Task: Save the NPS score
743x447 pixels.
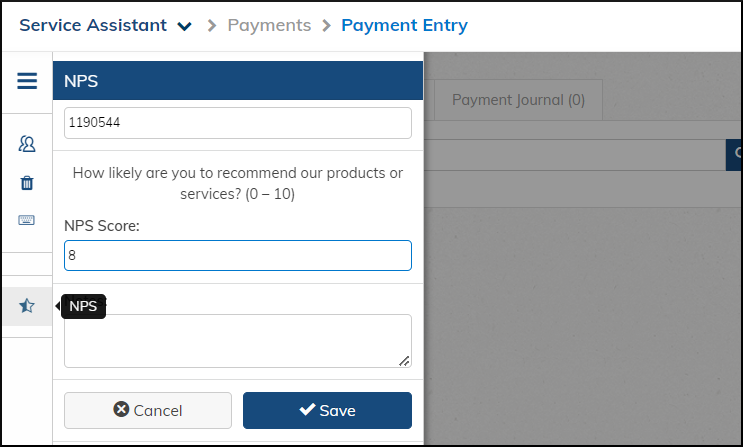Action: pyautogui.click(x=327, y=410)
